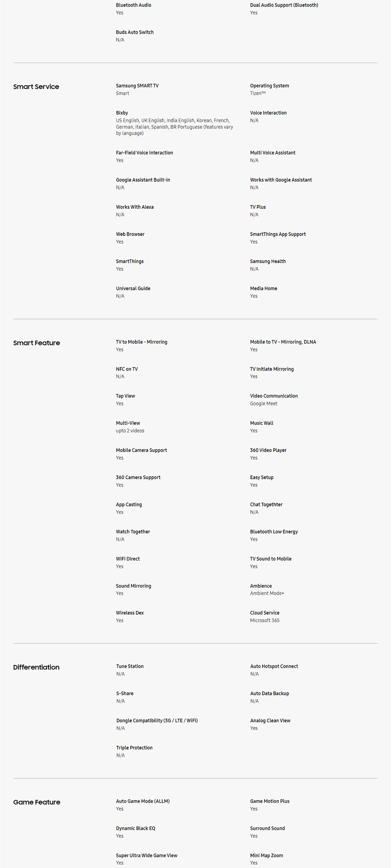Image resolution: width=391 pixels, height=868 pixels.
Task: Click the 'upto 2 videos' value
Action: coord(130,431)
